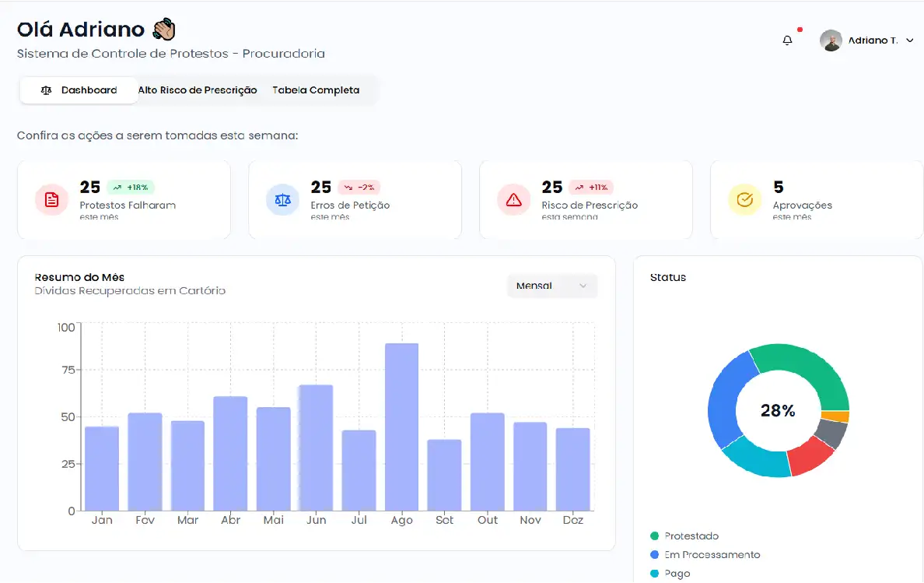Open the Risco de Prescrição summary card
This screenshot has width=924, height=583.
pos(586,200)
